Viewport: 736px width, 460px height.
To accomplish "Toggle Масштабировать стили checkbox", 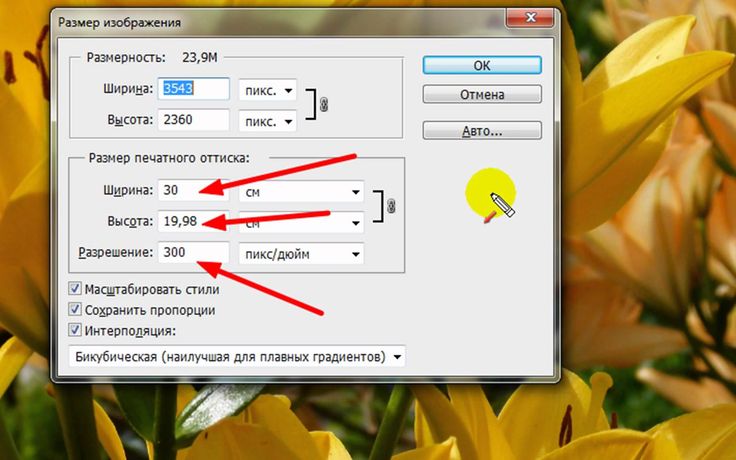I will tap(75, 288).
